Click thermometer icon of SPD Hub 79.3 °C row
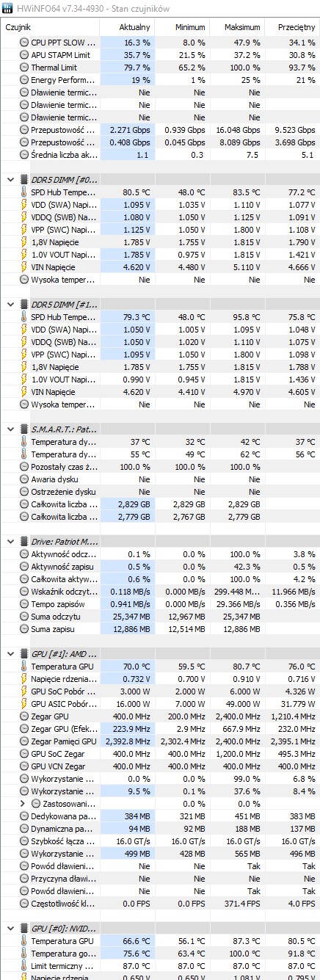 tap(23, 317)
